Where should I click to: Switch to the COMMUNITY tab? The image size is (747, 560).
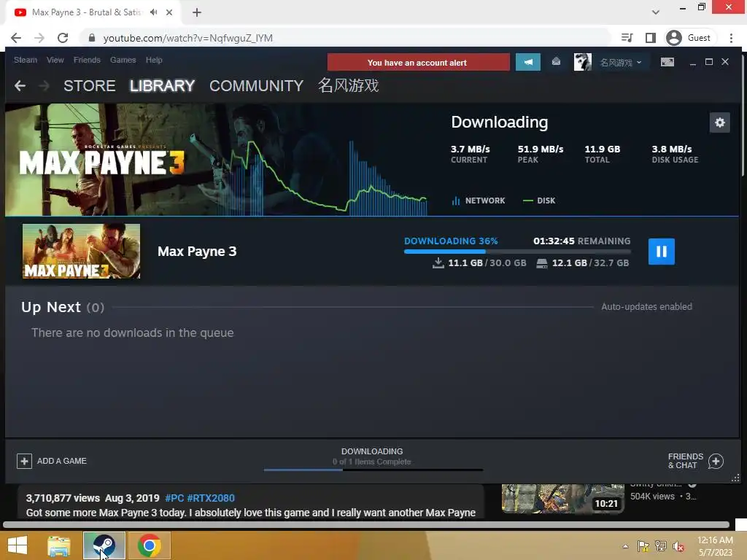point(256,86)
